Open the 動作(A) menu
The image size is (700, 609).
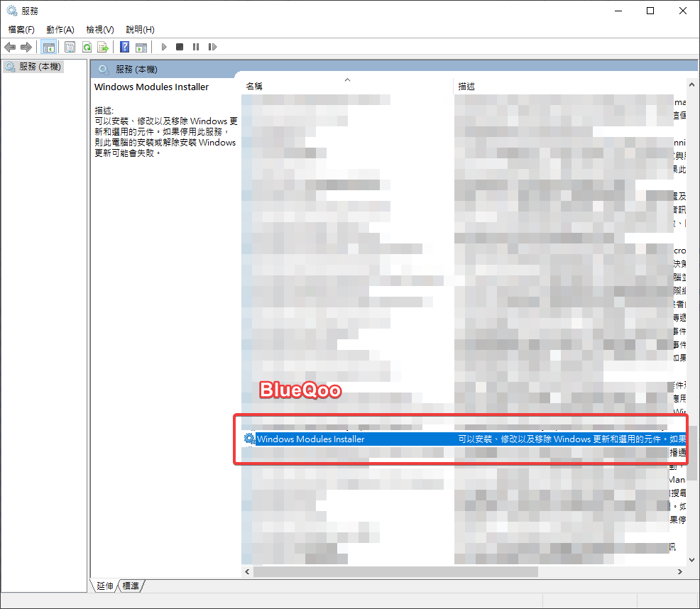(x=60, y=29)
